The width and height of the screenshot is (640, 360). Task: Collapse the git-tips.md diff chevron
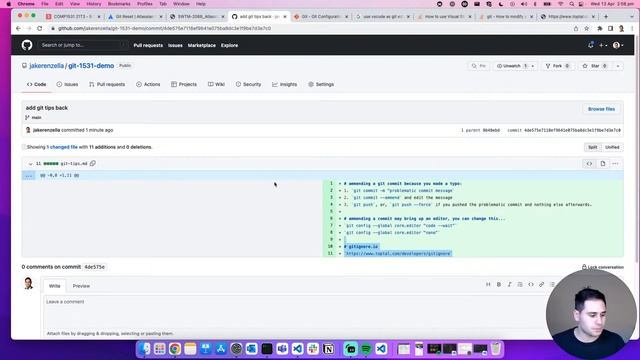pos(30,164)
